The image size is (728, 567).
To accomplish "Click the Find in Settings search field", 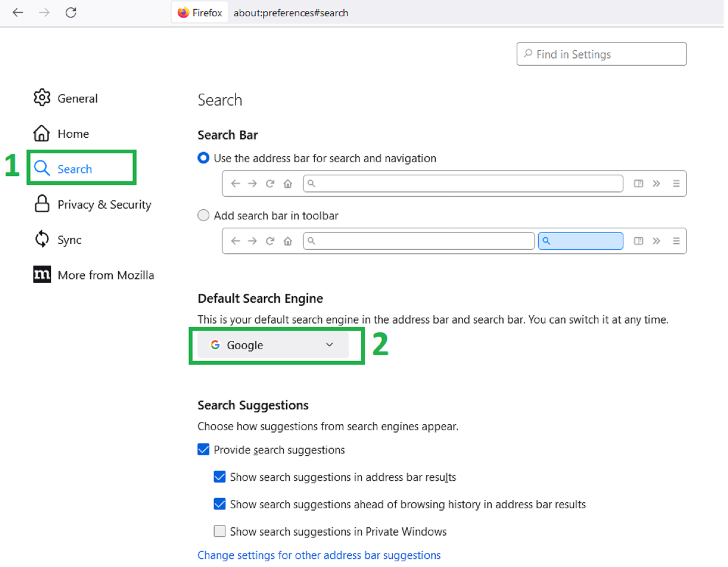I will [601, 54].
